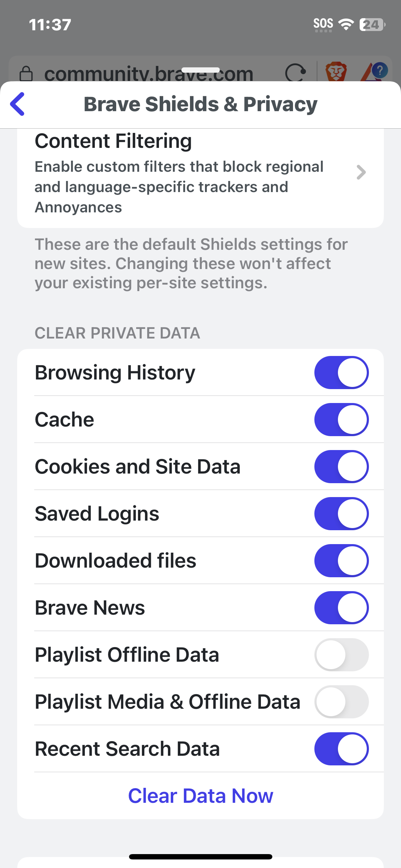401x868 pixels.
Task: Tap the padlock site security icon
Action: point(26,74)
